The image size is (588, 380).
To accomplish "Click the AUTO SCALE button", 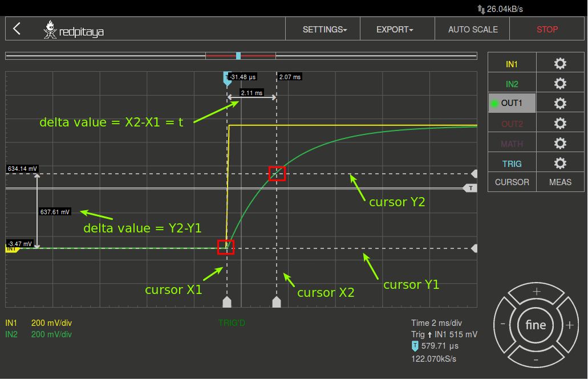I will (473, 29).
